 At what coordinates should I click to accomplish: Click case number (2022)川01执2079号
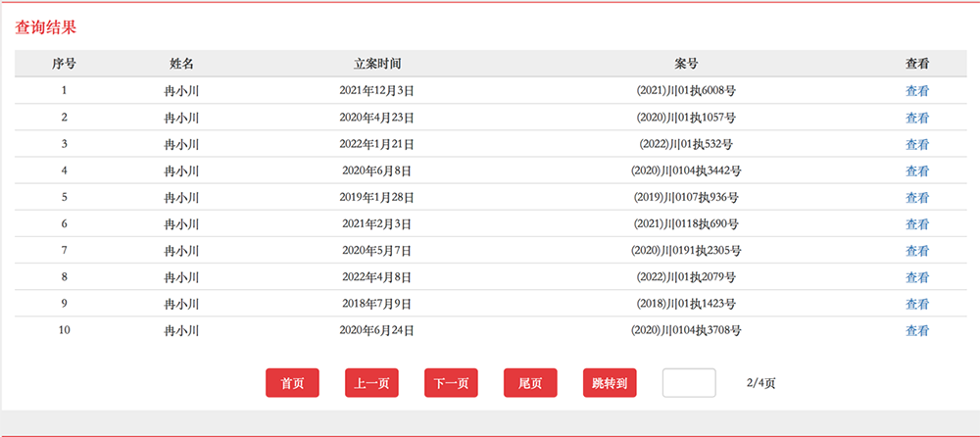[686, 277]
